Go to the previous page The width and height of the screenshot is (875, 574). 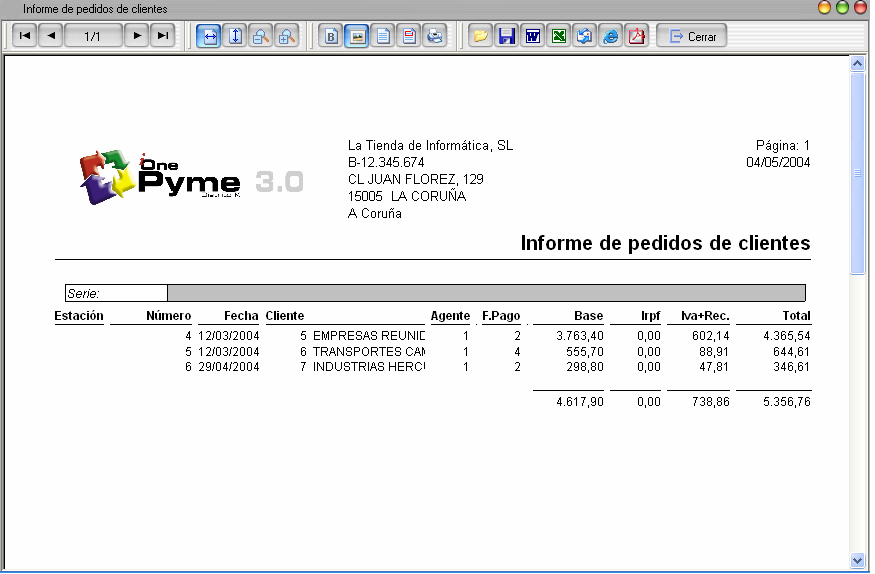(x=51, y=36)
